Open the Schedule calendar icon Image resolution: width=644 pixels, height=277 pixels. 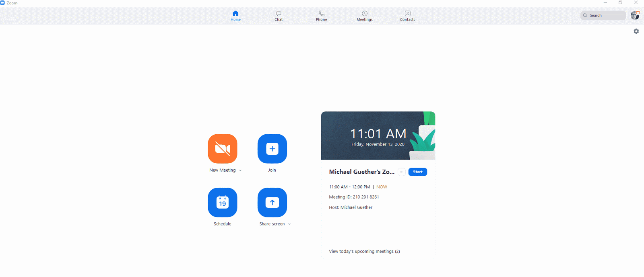223,202
